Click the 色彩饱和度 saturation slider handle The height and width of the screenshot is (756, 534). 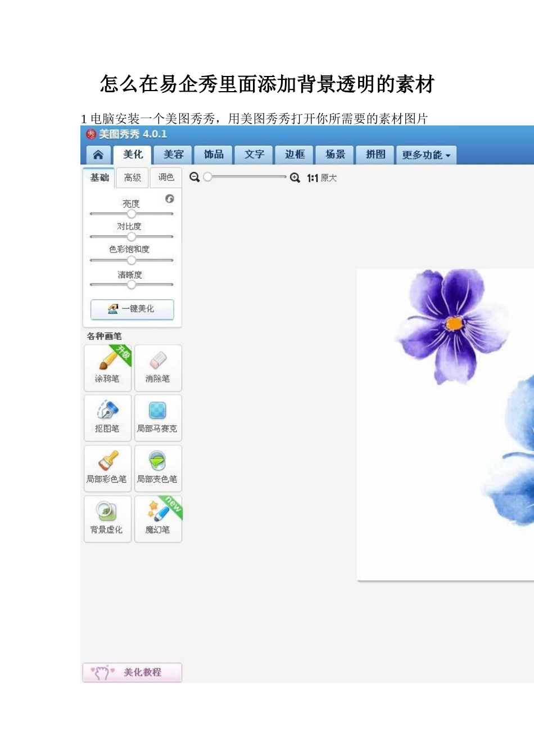(131, 260)
